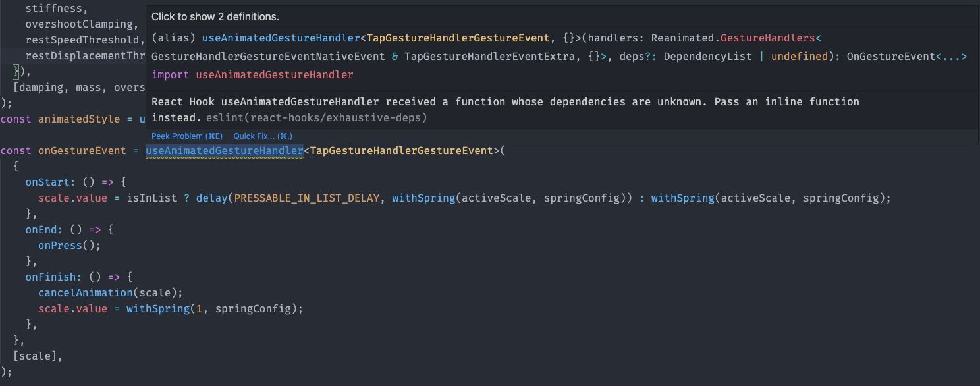Click the TapGestureHandlerGestureEvent generic type

(403, 150)
